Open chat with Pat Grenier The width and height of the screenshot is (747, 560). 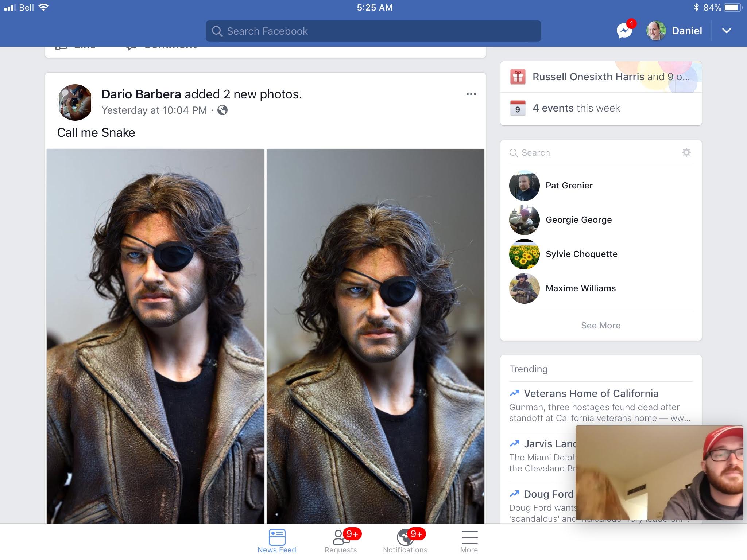[601, 186]
